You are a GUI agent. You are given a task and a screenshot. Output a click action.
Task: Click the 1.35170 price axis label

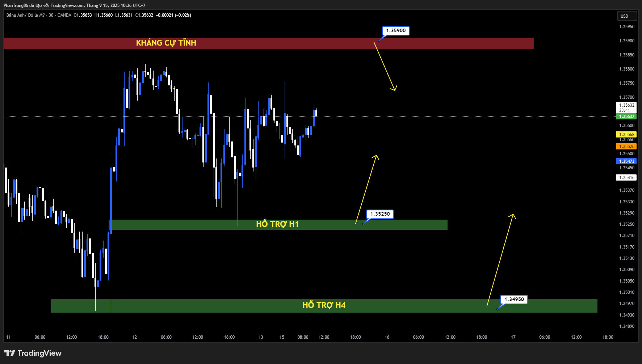627,247
